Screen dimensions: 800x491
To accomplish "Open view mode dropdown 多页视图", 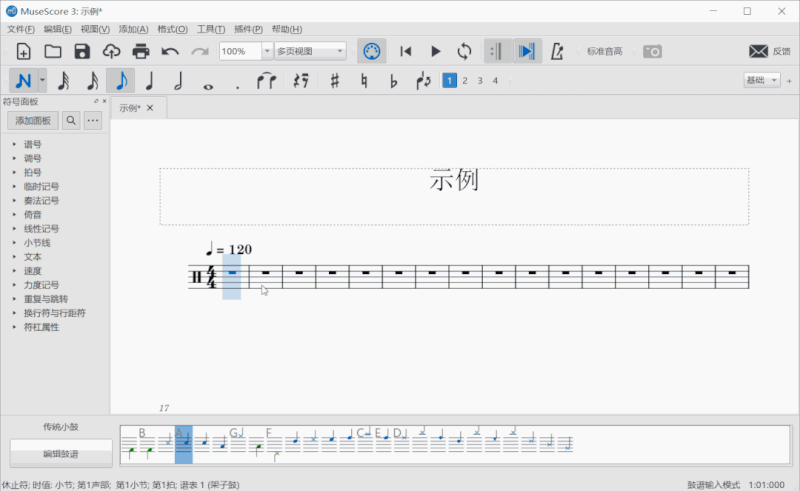I will [x=310, y=52].
